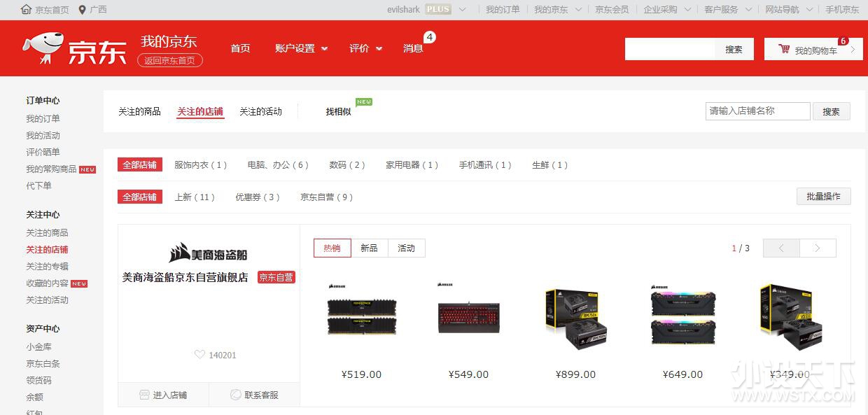The image size is (868, 415).
Task: Expand the 客户服务 dropdown
Action: [728, 10]
